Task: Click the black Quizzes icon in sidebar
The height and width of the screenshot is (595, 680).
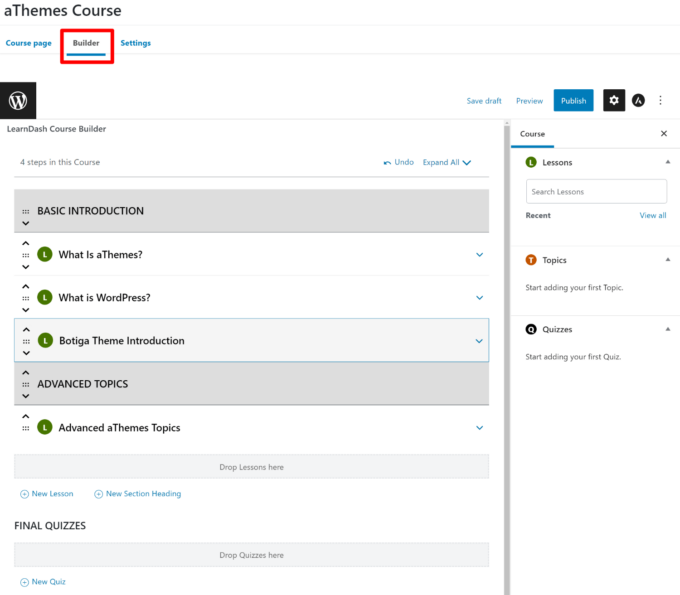Action: click(531, 329)
